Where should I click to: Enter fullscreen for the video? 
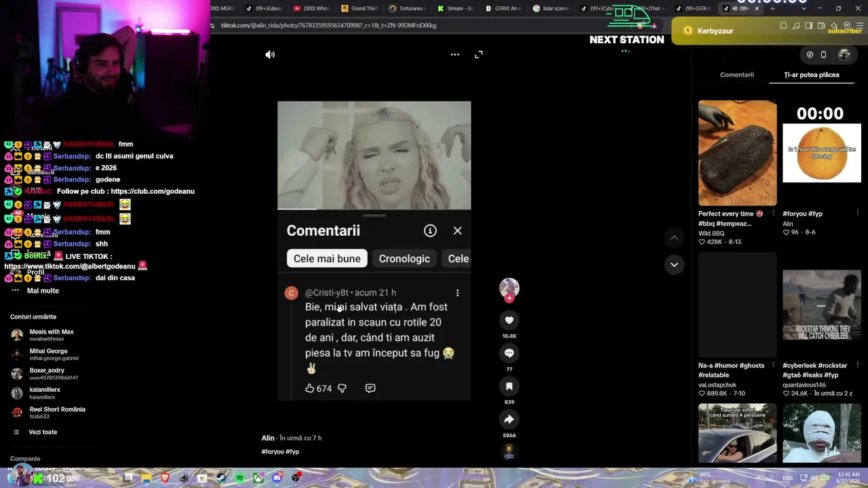[x=479, y=55]
